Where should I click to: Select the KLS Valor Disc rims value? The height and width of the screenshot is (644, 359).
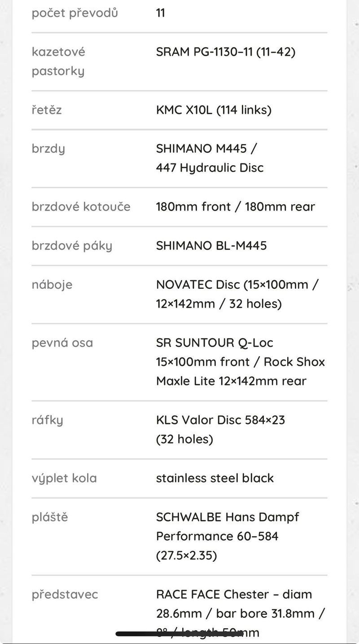click(x=220, y=430)
